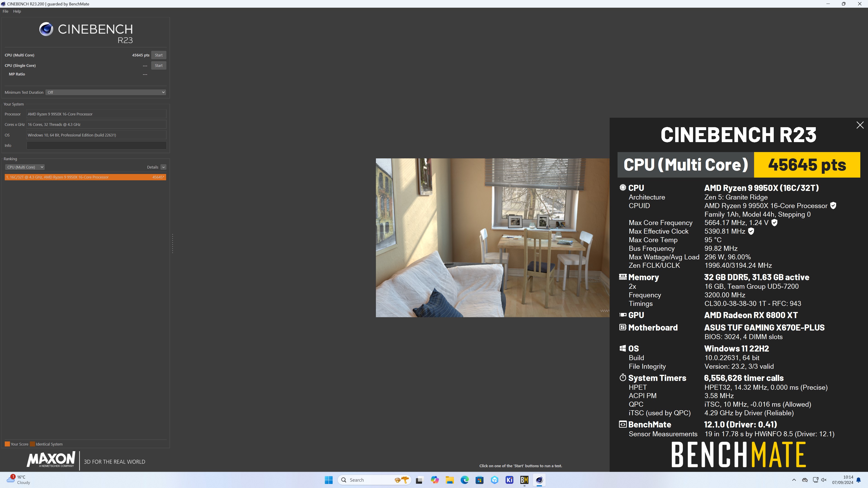Click the ASUS TUF GAMING X670E-PLUS text
The image size is (868, 488).
click(x=764, y=327)
